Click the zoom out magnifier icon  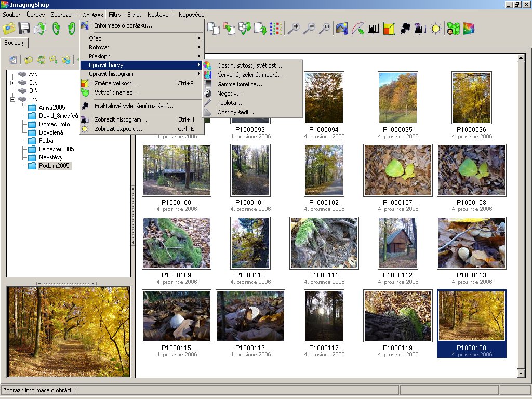click(309, 29)
